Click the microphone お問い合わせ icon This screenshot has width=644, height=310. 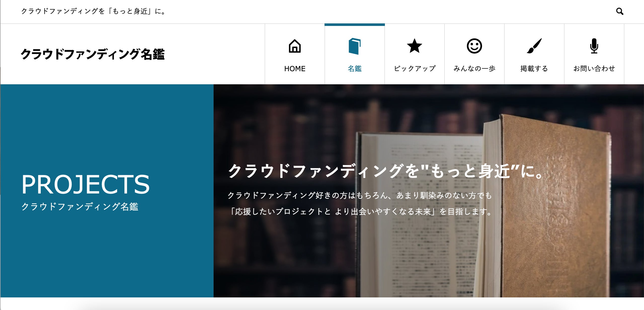[594, 46]
